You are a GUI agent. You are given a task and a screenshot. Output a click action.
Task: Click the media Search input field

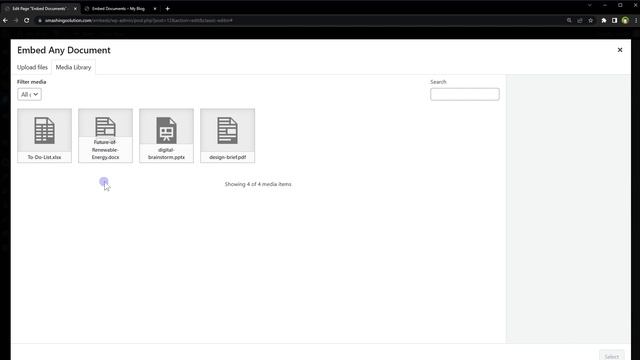tap(464, 94)
